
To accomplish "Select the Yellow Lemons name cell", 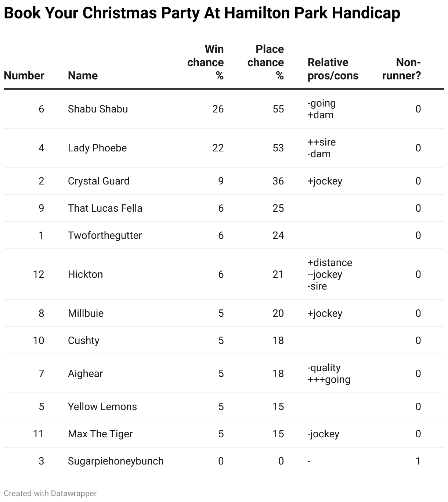I will click(x=102, y=407).
